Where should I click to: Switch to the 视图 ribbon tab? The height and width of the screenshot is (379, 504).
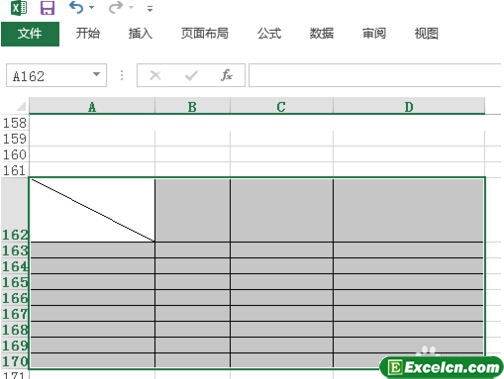pos(426,33)
